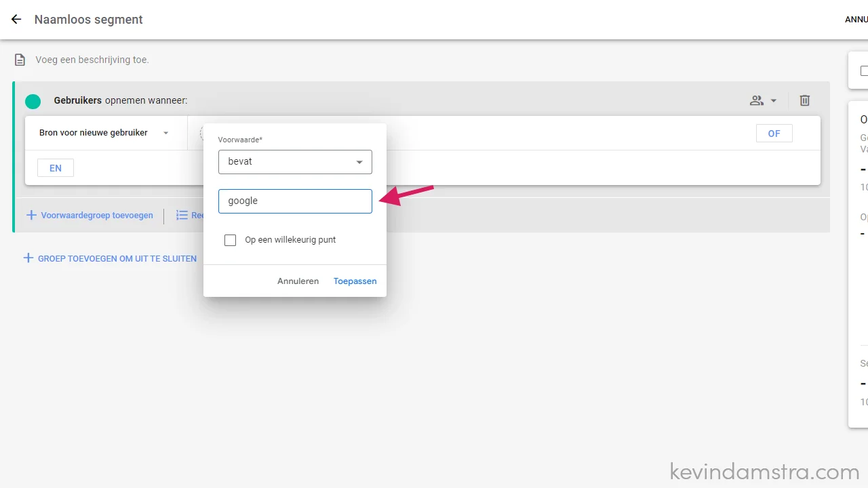The height and width of the screenshot is (488, 868).
Task: Click Voeg een beschrijving toe field
Action: point(92,60)
